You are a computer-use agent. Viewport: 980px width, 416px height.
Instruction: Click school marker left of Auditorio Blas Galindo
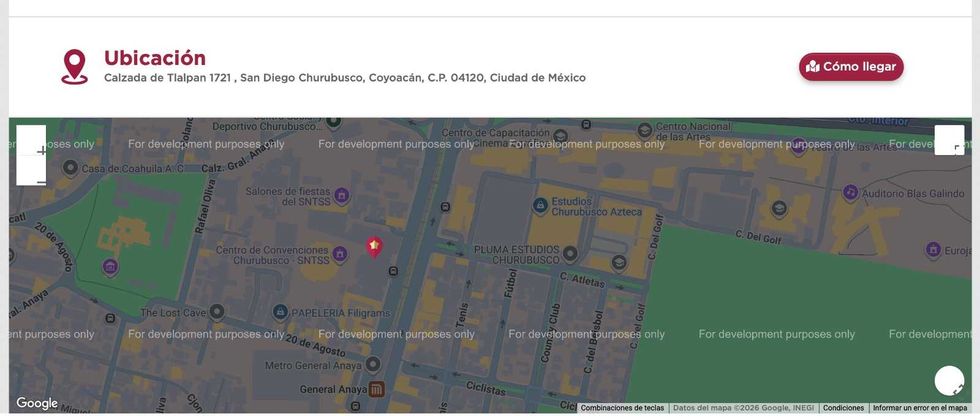(779, 208)
